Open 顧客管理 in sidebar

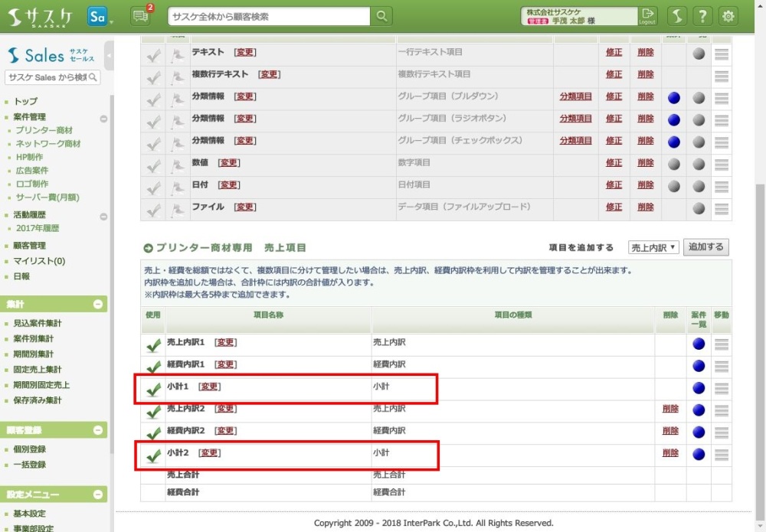[29, 246]
